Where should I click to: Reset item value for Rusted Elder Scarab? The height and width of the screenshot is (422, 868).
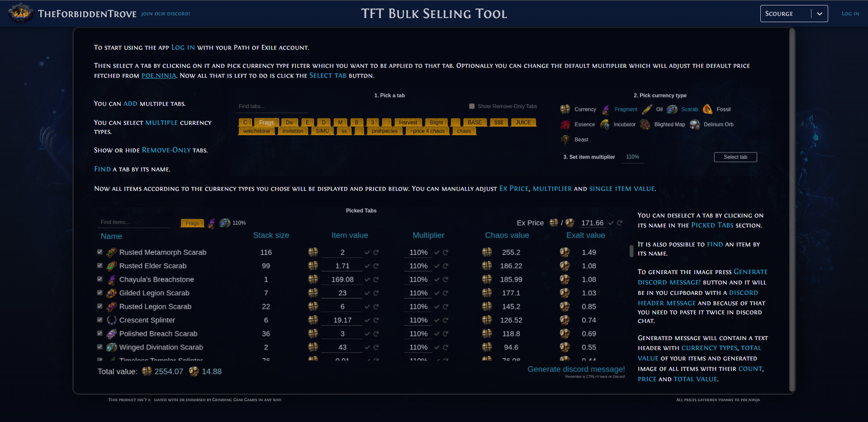(x=376, y=266)
